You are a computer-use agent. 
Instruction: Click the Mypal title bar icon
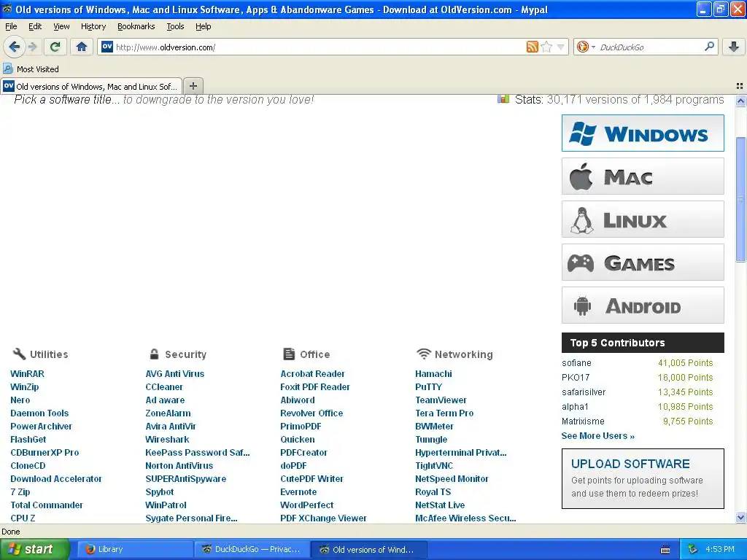click(x=7, y=9)
